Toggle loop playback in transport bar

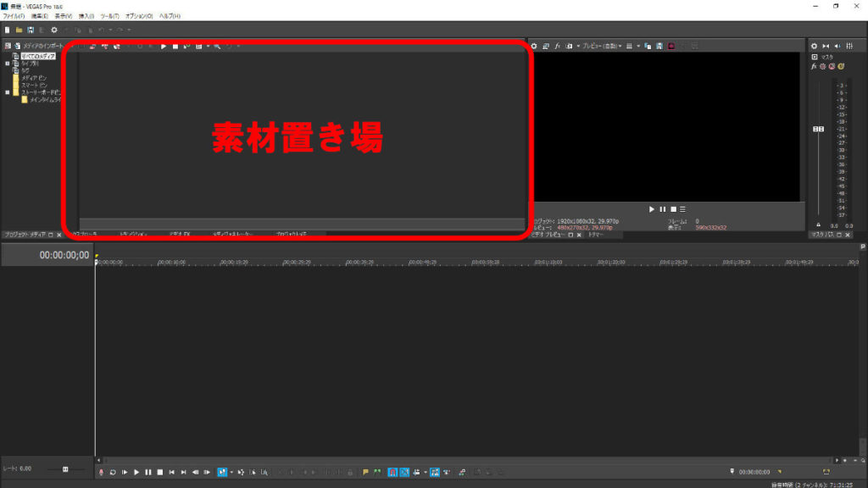tap(113, 472)
